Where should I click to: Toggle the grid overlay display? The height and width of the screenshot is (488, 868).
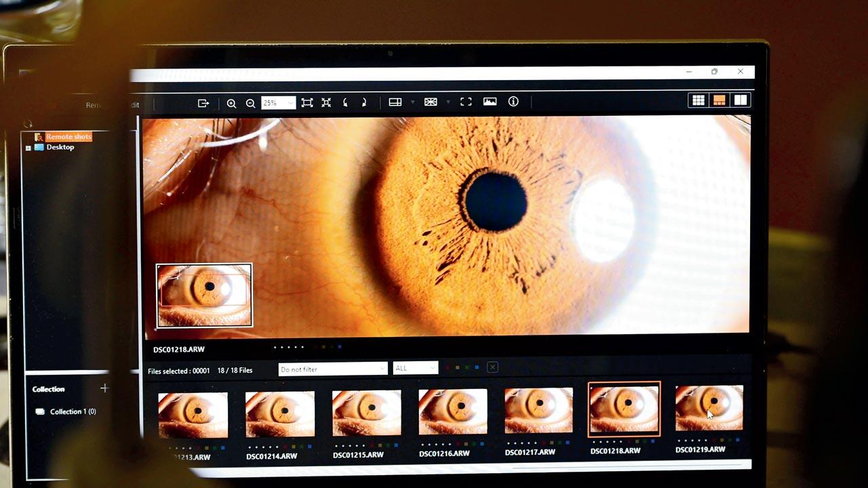pos(431,102)
